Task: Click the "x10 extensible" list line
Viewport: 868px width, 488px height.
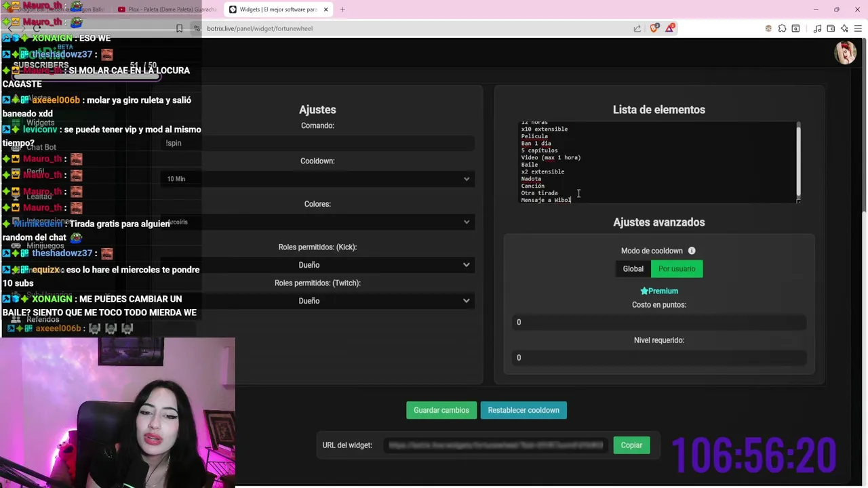Action: coord(545,129)
